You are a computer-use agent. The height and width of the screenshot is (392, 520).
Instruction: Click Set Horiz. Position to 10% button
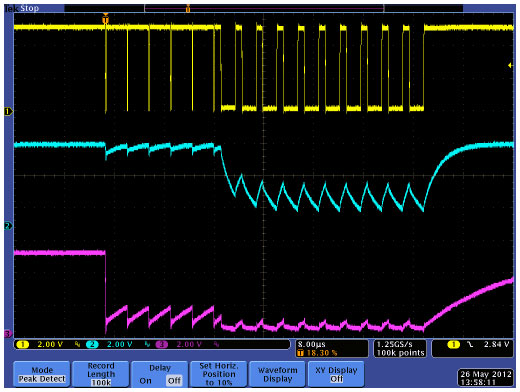219,375
